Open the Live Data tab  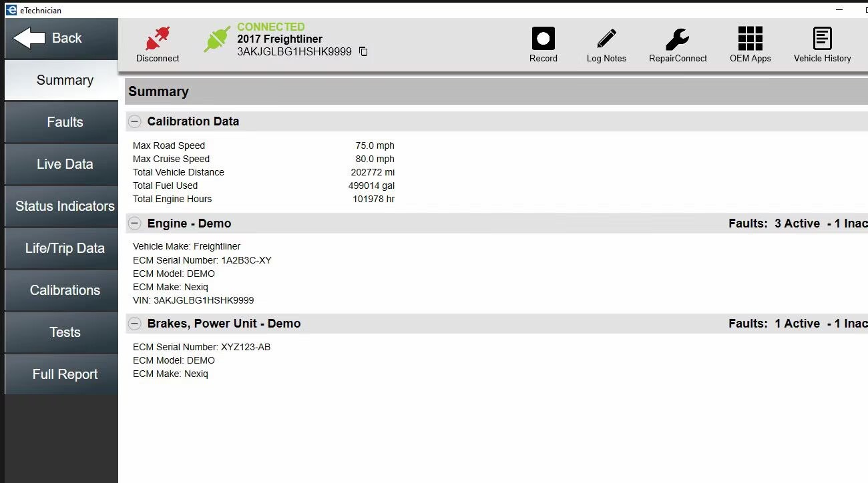(65, 164)
